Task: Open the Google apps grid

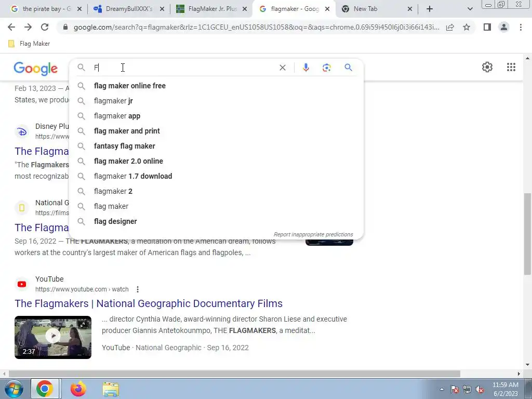Action: (511, 67)
